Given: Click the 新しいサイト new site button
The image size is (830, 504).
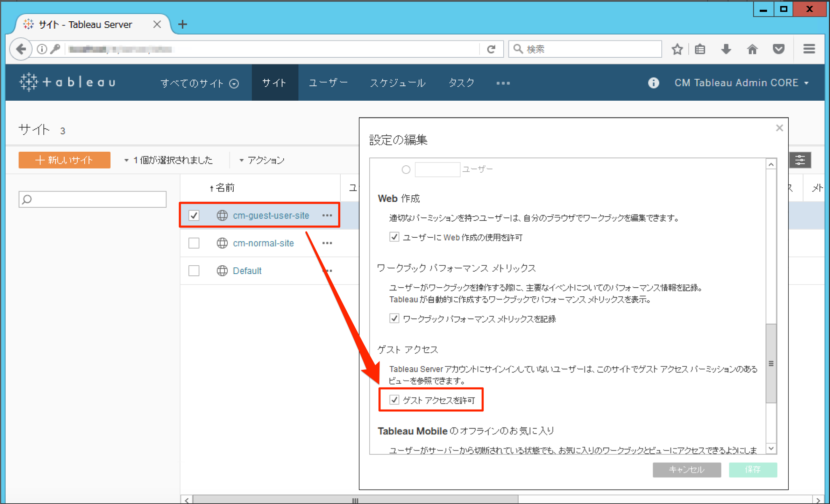Looking at the screenshot, I should coord(64,160).
